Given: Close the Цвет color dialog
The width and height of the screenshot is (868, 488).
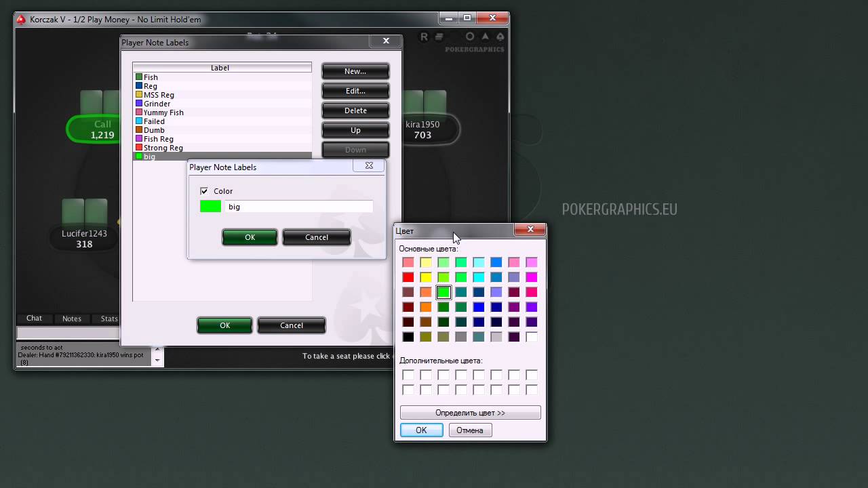Looking at the screenshot, I should (x=530, y=230).
